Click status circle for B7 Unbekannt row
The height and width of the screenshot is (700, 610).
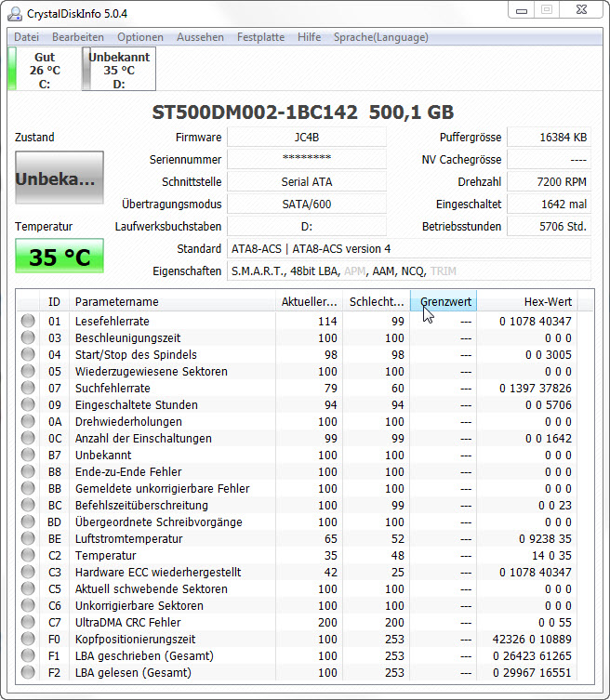[28, 455]
